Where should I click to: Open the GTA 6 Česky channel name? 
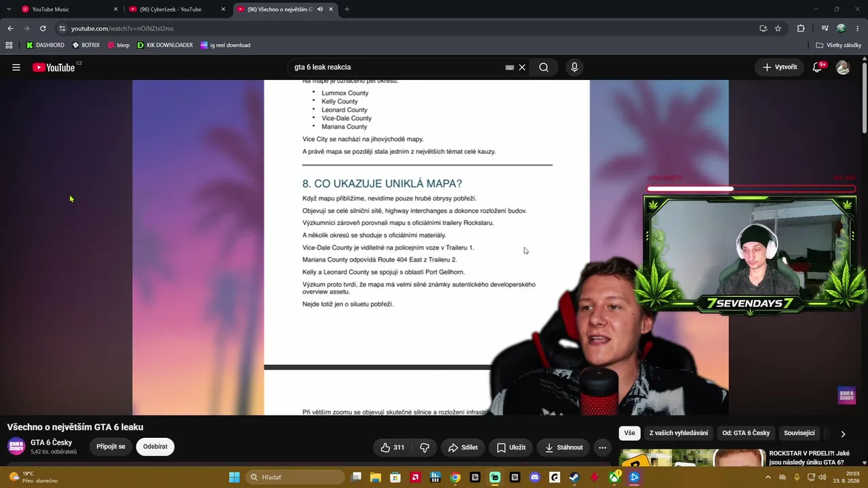pyautogui.click(x=51, y=443)
